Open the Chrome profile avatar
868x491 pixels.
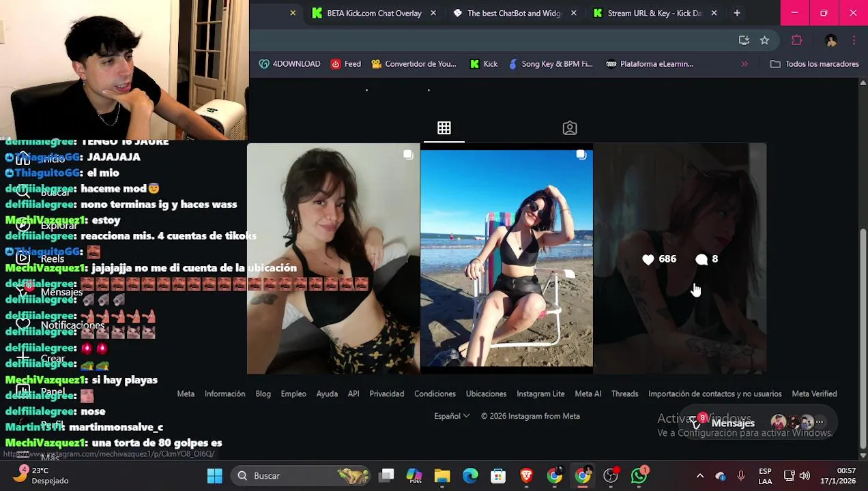(831, 41)
